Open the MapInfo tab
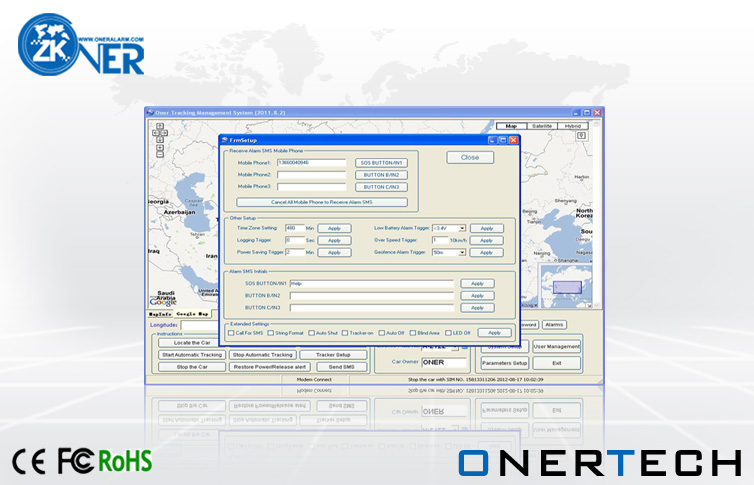 pos(160,314)
